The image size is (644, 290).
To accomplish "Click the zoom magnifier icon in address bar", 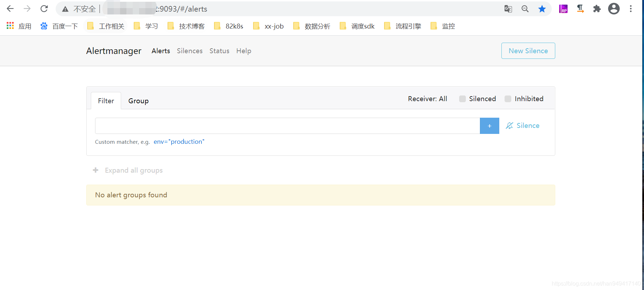I will [525, 9].
